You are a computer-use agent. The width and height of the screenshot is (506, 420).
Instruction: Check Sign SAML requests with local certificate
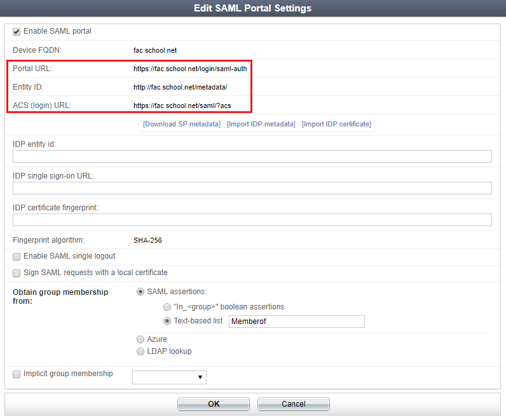point(17,273)
